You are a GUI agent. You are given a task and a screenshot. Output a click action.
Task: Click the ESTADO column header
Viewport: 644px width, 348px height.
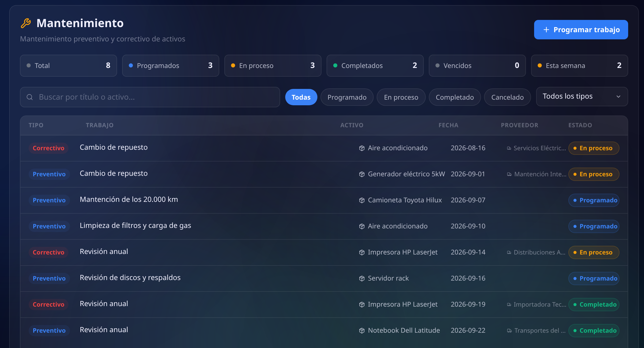tap(580, 125)
